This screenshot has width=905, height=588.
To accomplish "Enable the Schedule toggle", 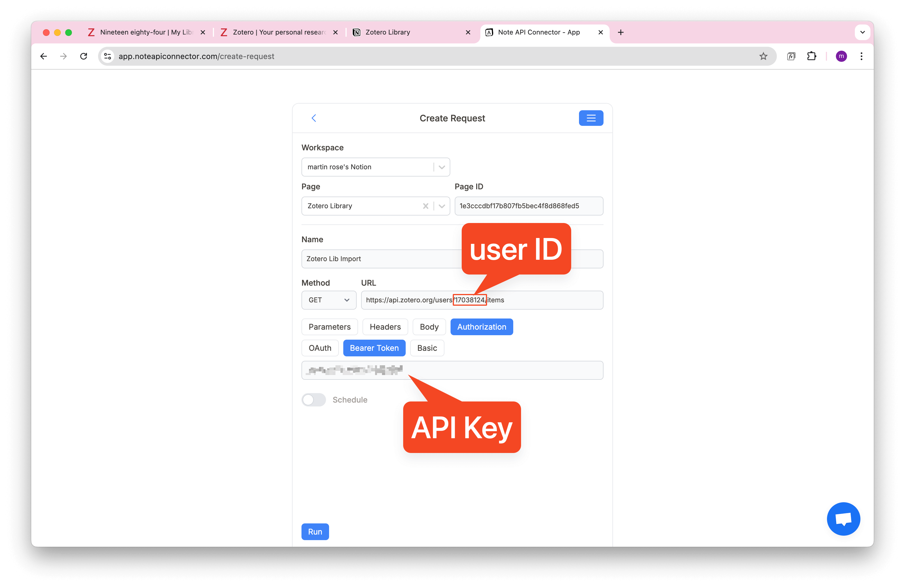I will point(314,400).
